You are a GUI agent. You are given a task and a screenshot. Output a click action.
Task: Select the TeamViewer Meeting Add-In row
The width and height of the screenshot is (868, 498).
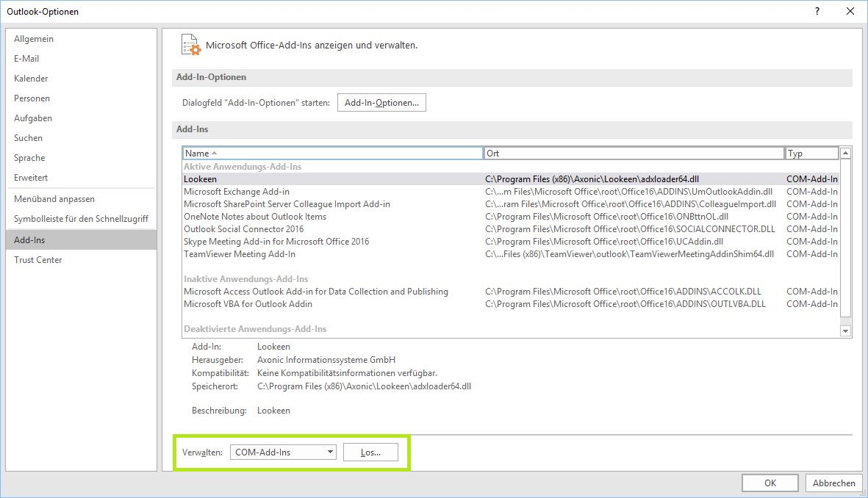tap(240, 254)
